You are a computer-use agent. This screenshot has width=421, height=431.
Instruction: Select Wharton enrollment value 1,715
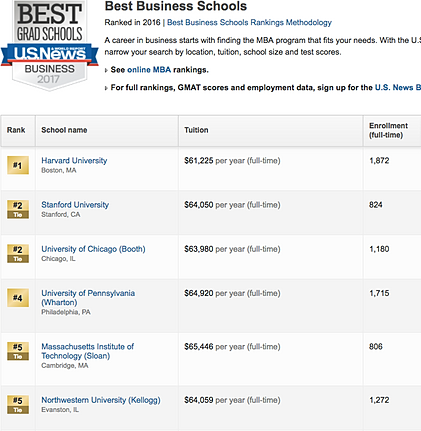click(379, 293)
